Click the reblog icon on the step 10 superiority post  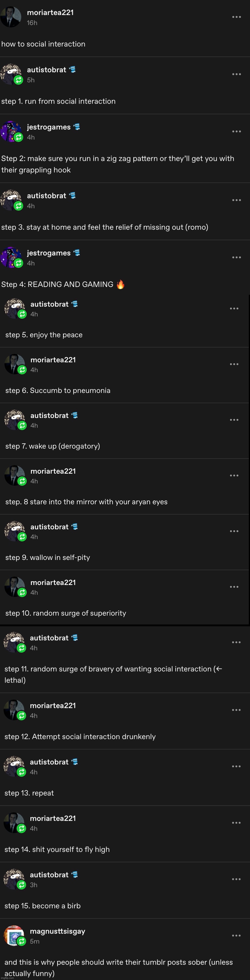22,592
